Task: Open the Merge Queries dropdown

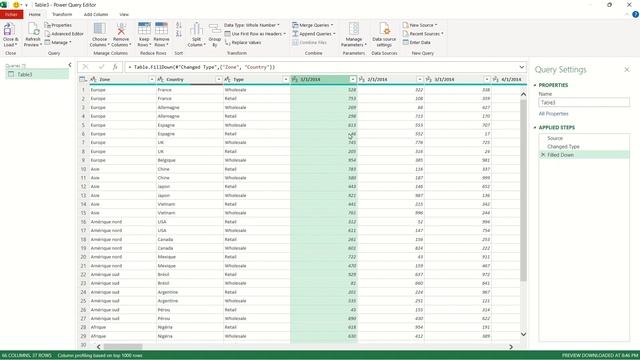Action: coord(313,25)
